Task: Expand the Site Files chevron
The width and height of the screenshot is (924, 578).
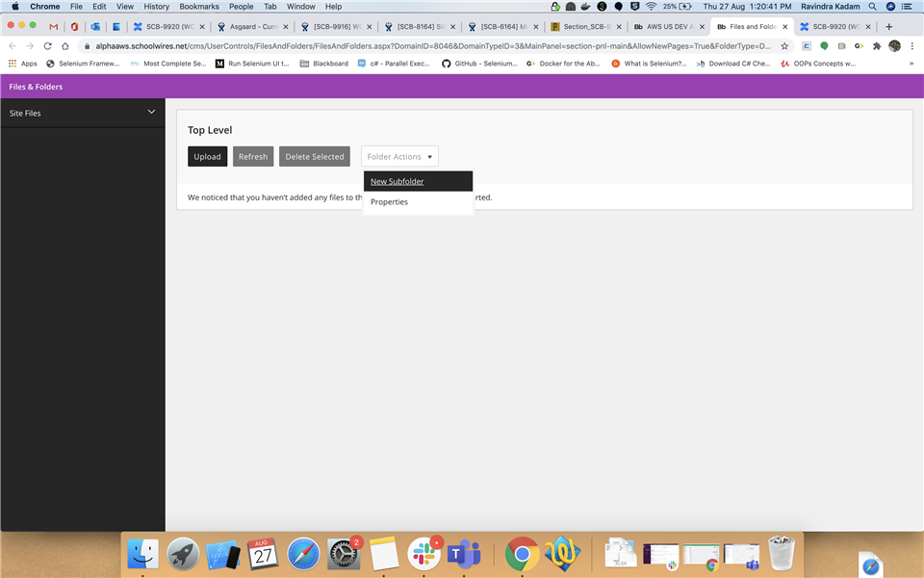Action: point(151,112)
